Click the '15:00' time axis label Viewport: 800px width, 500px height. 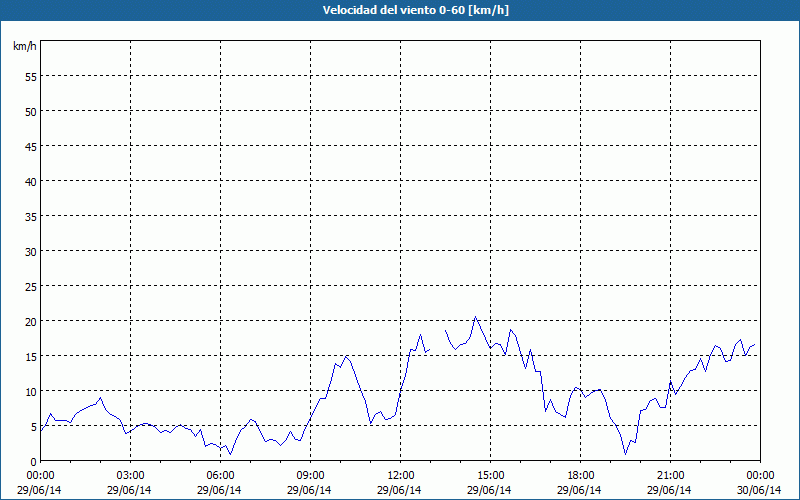(x=490, y=476)
